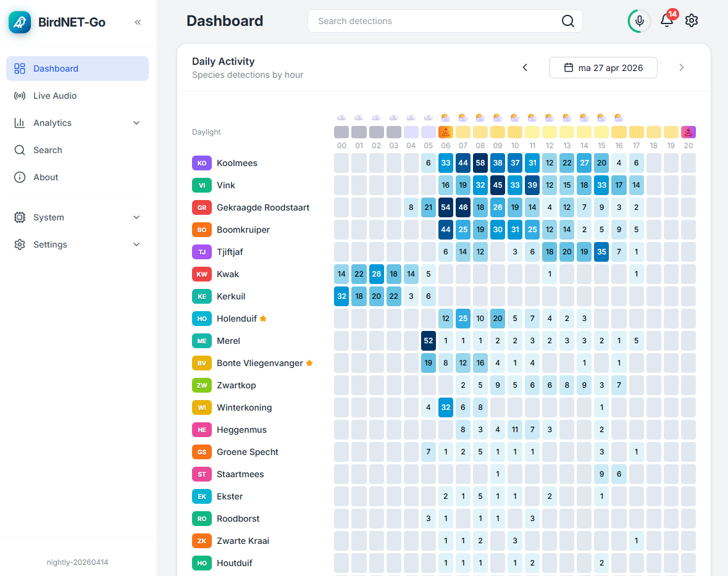The image size is (728, 576).
Task: Go to Live Audio page
Action: coord(55,96)
